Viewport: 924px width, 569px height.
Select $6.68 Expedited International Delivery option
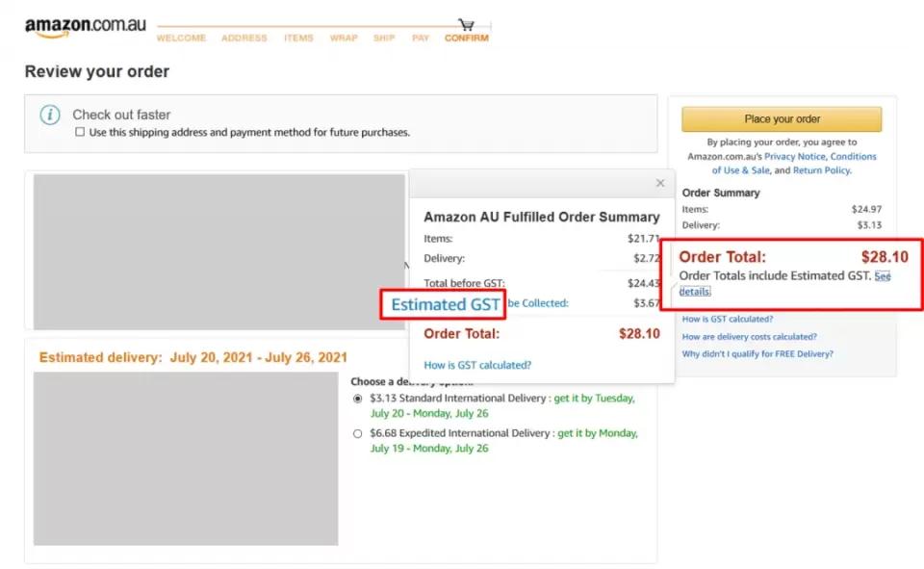tap(359, 434)
